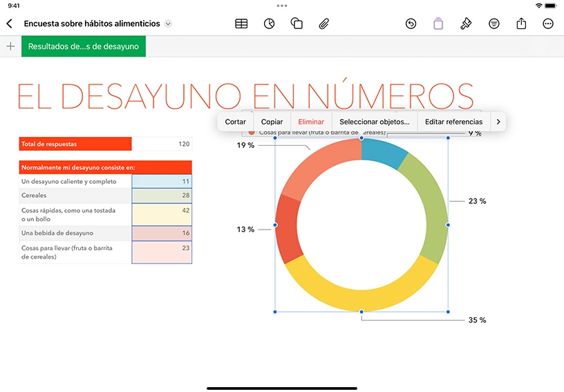The image size is (564, 392).
Task: Select the 13 % chart label
Action: [245, 230]
